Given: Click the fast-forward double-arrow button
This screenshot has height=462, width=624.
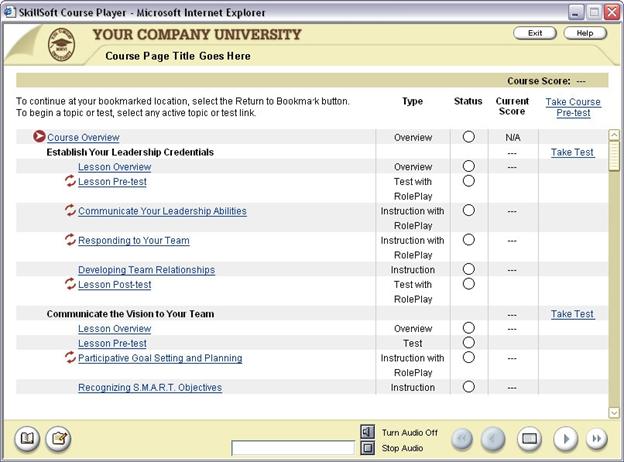Looking at the screenshot, I should 597,439.
